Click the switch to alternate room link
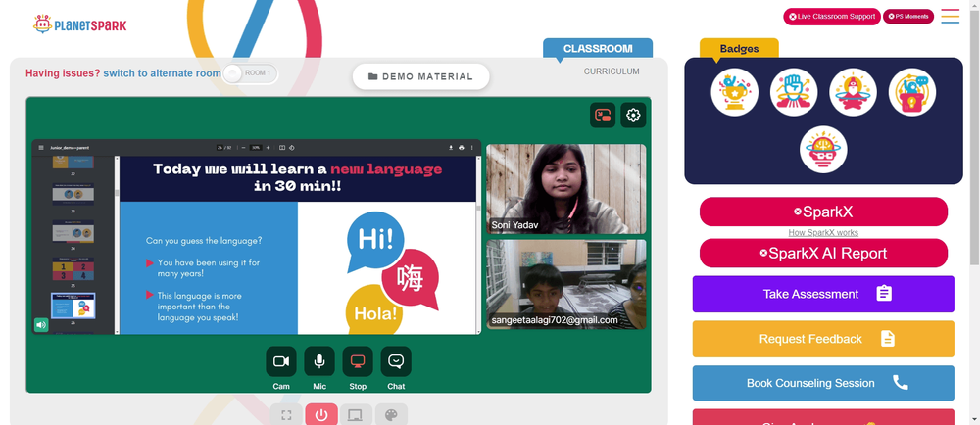This screenshot has width=980, height=425. tap(162, 73)
